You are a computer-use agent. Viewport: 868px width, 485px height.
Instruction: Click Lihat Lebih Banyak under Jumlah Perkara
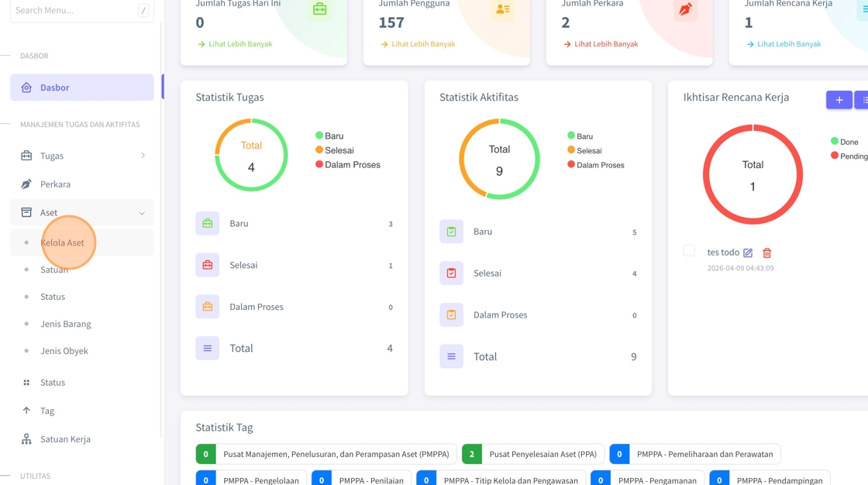(601, 43)
